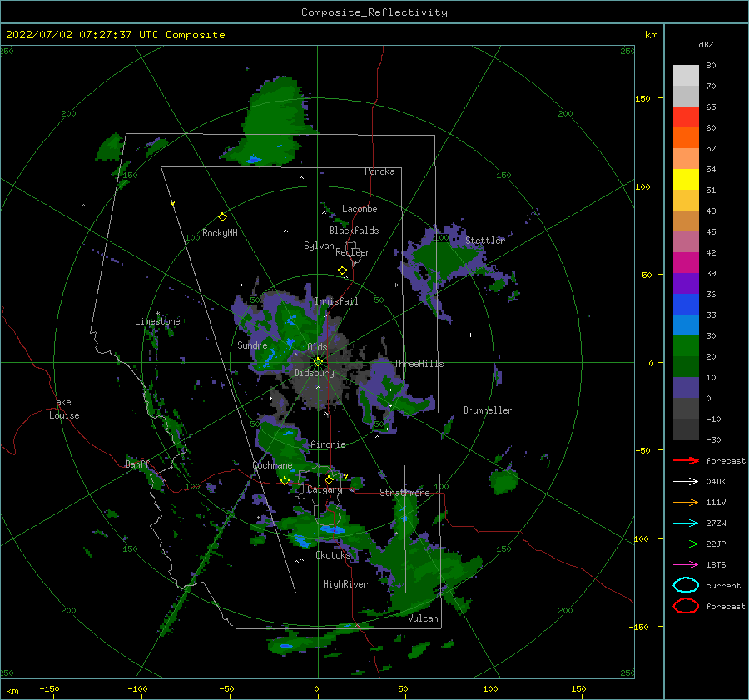Viewport: 749px width, 700px height.
Task: Click the cyan 27ZW arrow legend icon
Action: click(x=686, y=524)
